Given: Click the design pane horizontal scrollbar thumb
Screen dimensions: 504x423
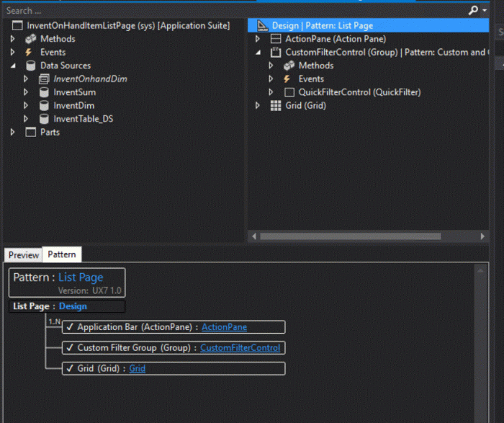Looking at the screenshot, I should [x=351, y=236].
